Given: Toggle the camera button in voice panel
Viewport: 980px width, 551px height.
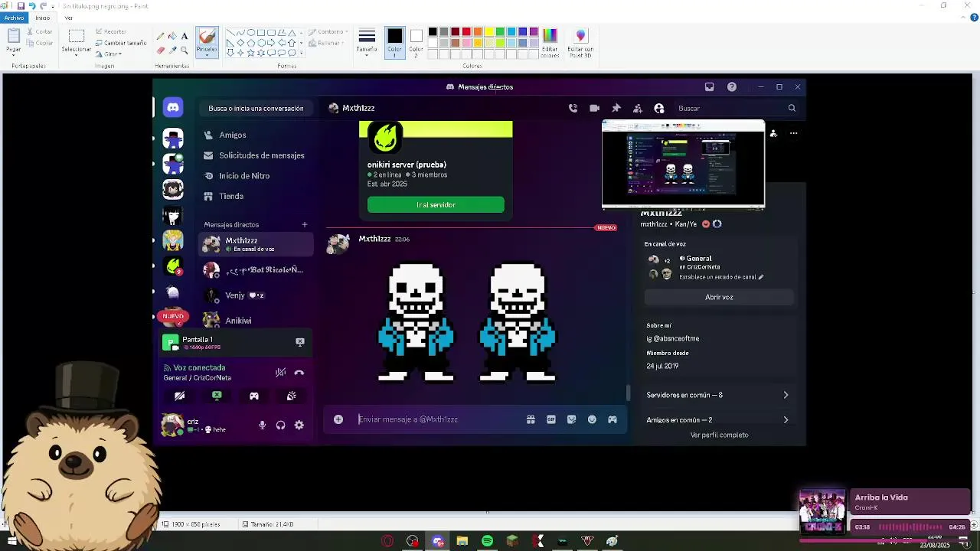Looking at the screenshot, I should pyautogui.click(x=179, y=396).
